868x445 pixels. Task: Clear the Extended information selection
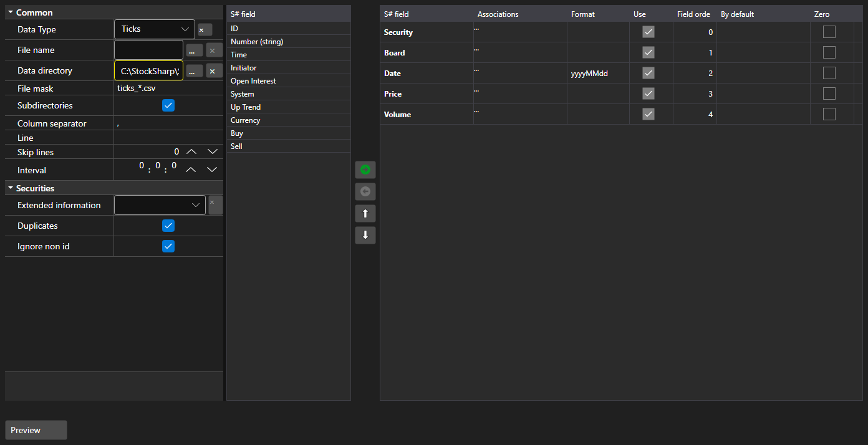[215, 205]
